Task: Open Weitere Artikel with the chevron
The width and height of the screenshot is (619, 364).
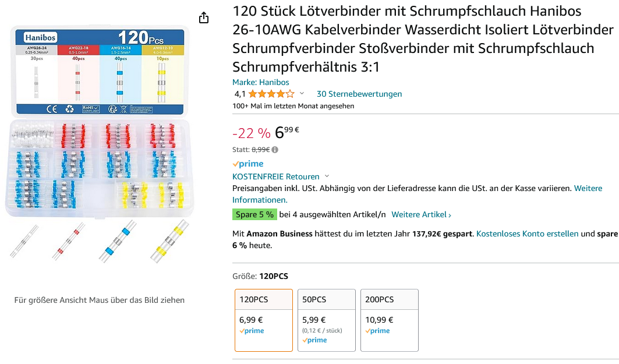Action: coord(421,214)
